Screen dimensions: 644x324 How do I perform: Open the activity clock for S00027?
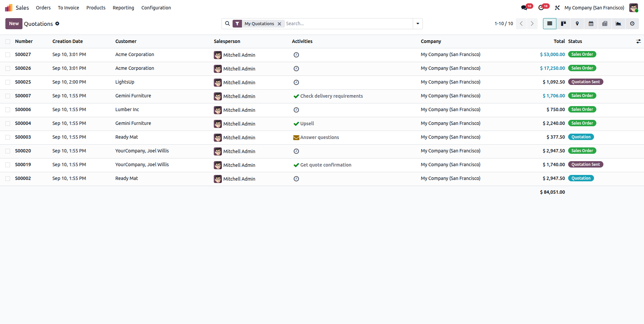(x=296, y=55)
